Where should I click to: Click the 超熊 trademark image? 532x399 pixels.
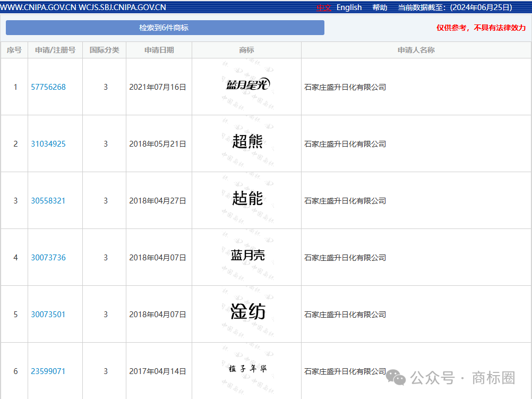pos(247,141)
